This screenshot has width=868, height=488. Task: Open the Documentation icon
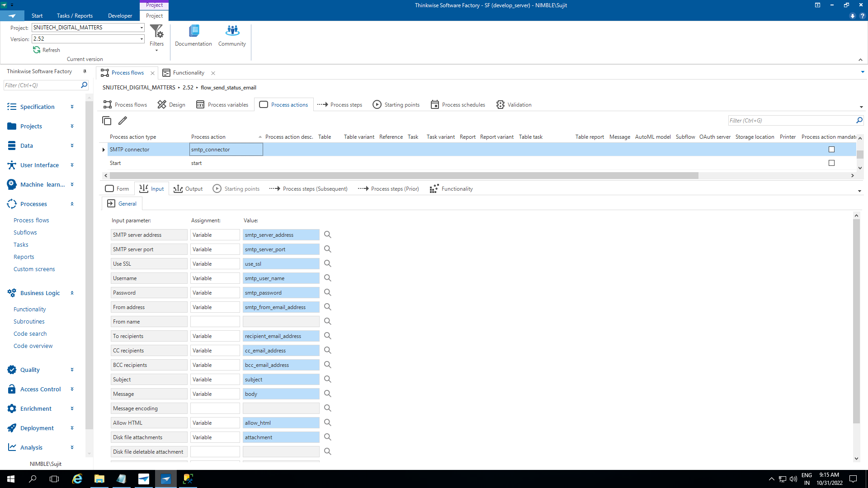[193, 35]
